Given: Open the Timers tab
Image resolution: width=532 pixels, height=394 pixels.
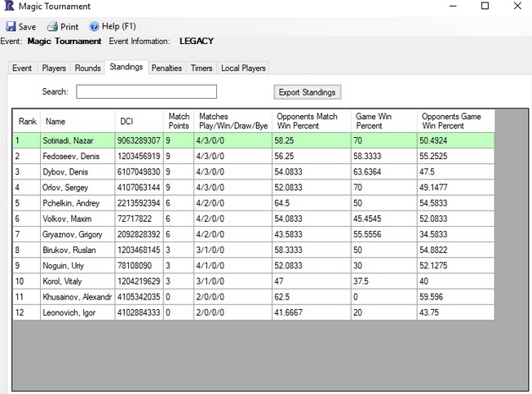Looking at the screenshot, I should (202, 69).
